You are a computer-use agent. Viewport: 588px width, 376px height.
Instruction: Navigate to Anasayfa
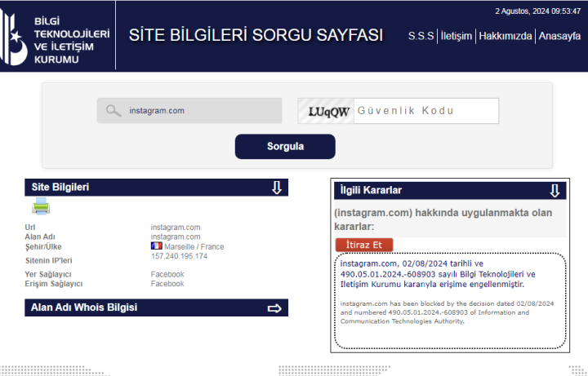pyautogui.click(x=559, y=36)
